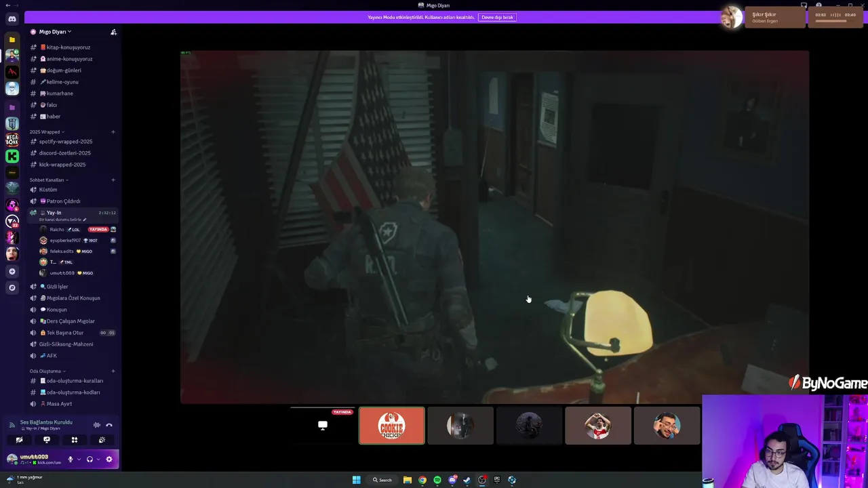Open the purple server folder icon

12,107
